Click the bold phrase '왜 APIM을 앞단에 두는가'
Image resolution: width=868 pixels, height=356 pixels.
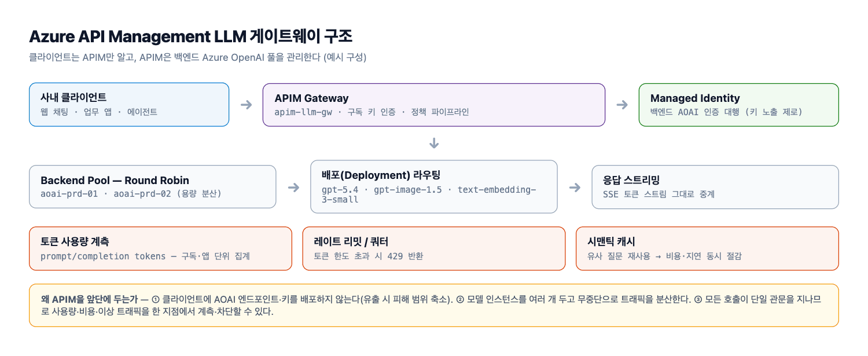point(89,299)
